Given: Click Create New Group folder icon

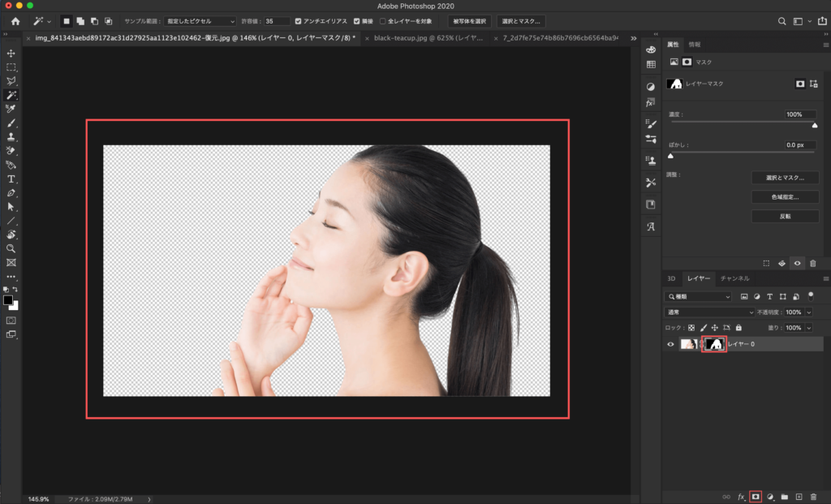Looking at the screenshot, I should click(785, 497).
